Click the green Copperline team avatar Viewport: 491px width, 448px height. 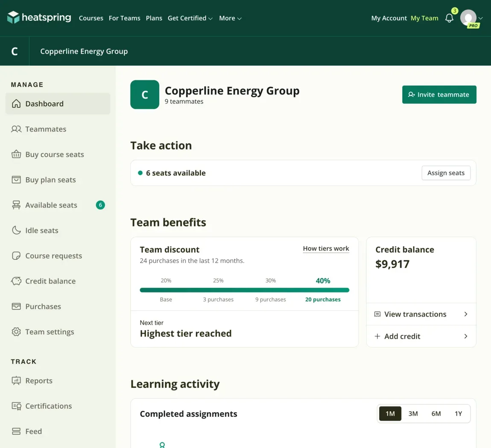[x=145, y=95]
